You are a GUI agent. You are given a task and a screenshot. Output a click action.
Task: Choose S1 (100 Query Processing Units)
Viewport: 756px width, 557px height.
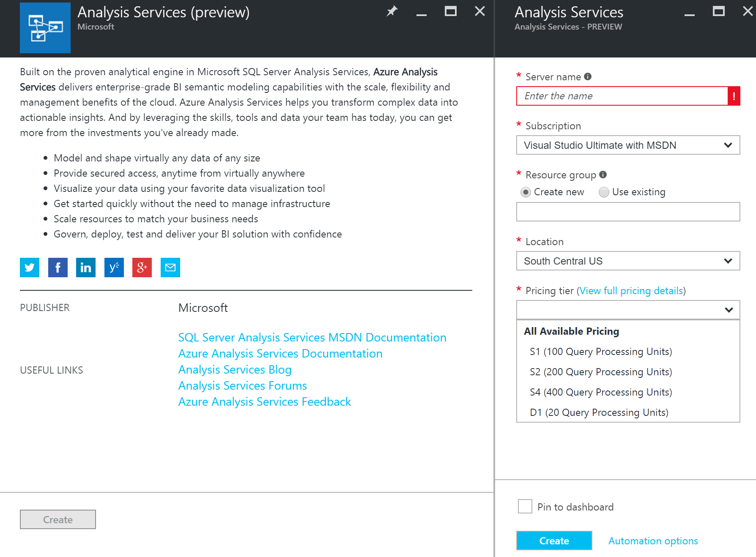pos(600,352)
